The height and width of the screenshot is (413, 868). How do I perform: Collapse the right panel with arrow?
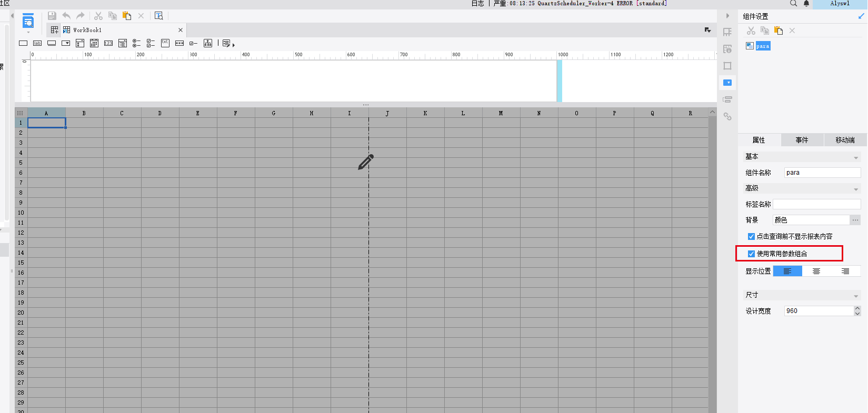pos(727,16)
